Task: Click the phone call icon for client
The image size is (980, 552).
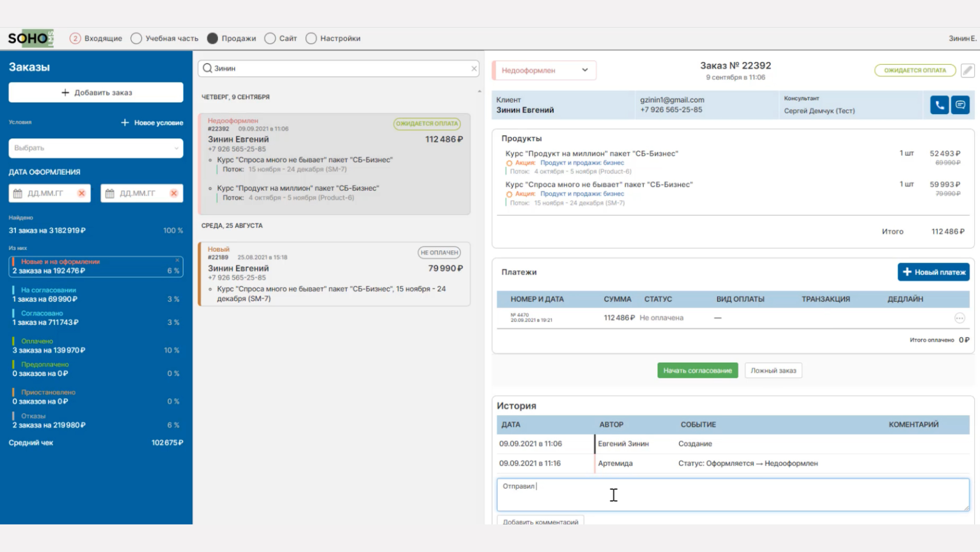Action: coord(939,105)
